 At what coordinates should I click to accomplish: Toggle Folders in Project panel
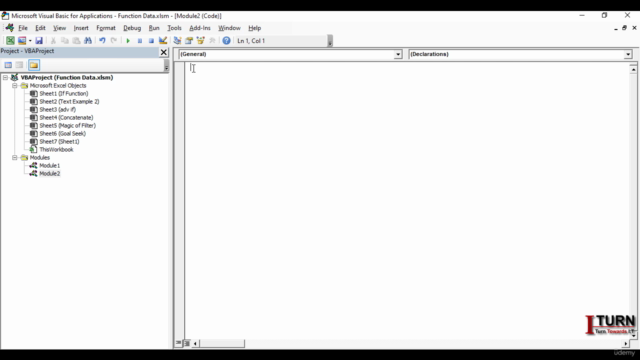click(x=34, y=65)
